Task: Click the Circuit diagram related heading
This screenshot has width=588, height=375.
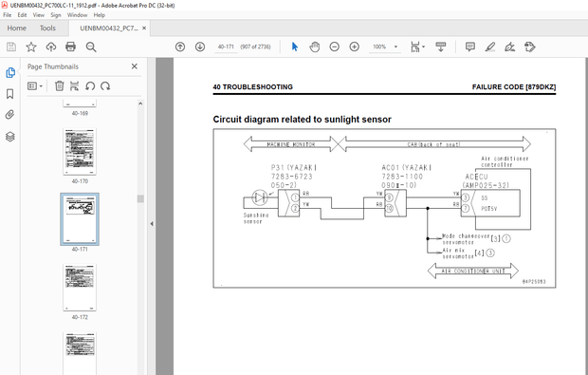Action: (302, 120)
